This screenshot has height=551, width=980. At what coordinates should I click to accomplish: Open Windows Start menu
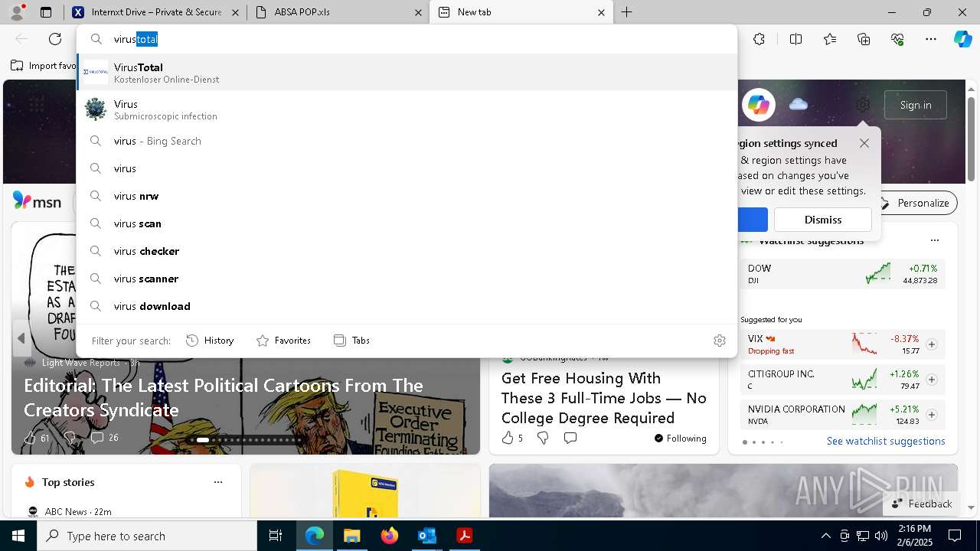18,536
